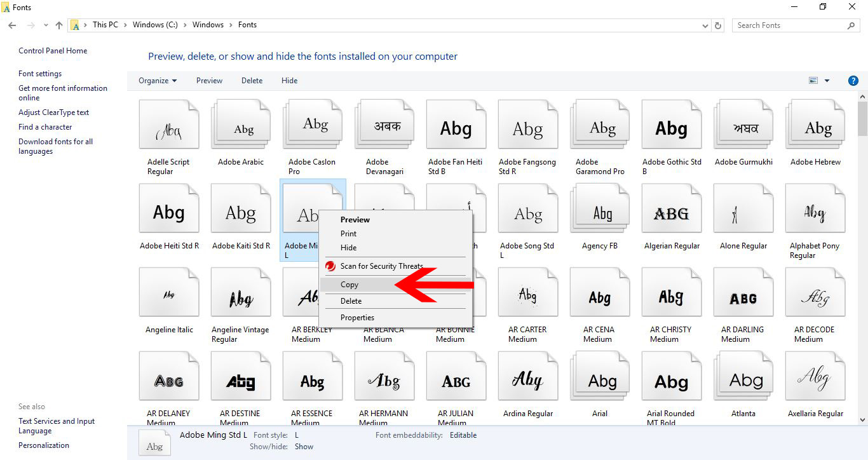
Task: Click the Hide toolbar button
Action: 289,80
